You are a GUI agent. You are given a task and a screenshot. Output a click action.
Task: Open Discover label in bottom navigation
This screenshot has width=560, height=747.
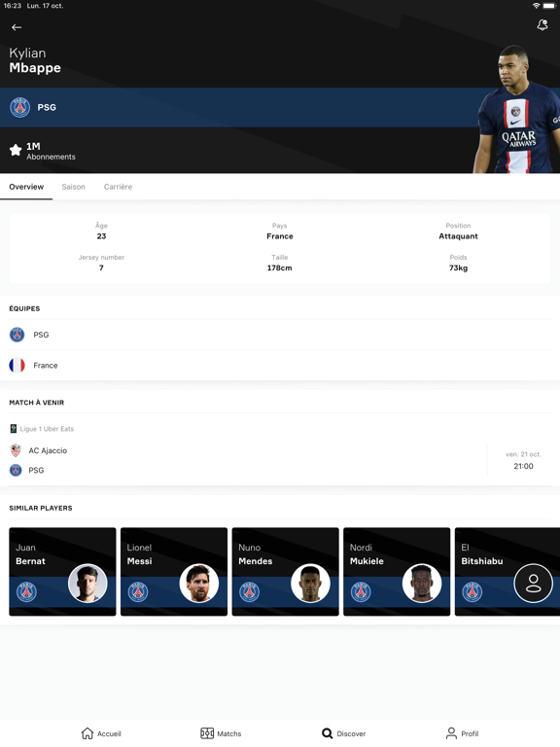(351, 733)
